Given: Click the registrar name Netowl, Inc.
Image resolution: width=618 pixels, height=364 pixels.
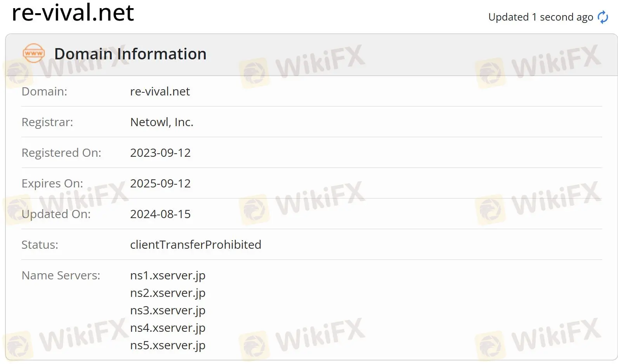Looking at the screenshot, I should click(161, 122).
